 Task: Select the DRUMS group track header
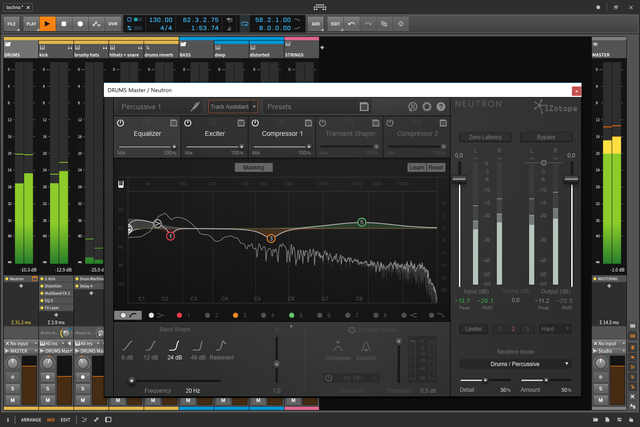click(21, 49)
